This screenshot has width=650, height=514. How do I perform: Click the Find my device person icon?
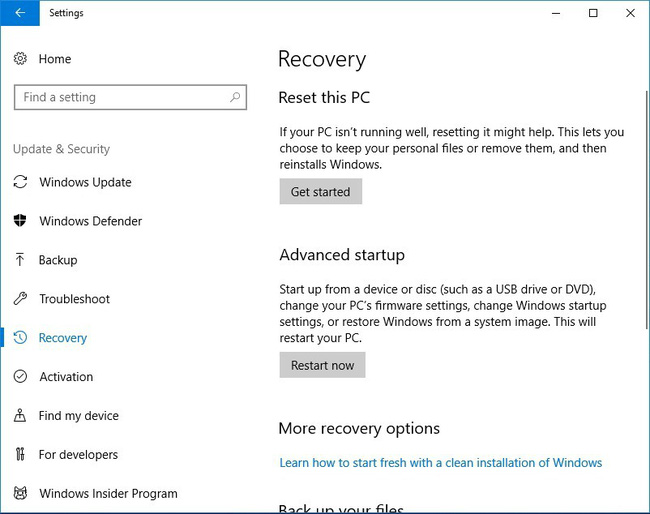coord(20,415)
